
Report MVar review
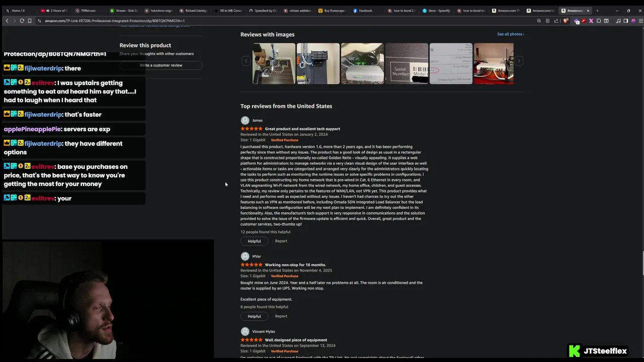click(281, 316)
